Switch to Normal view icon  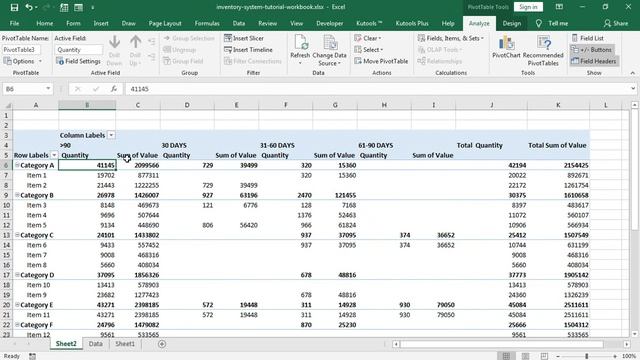pos(506,356)
